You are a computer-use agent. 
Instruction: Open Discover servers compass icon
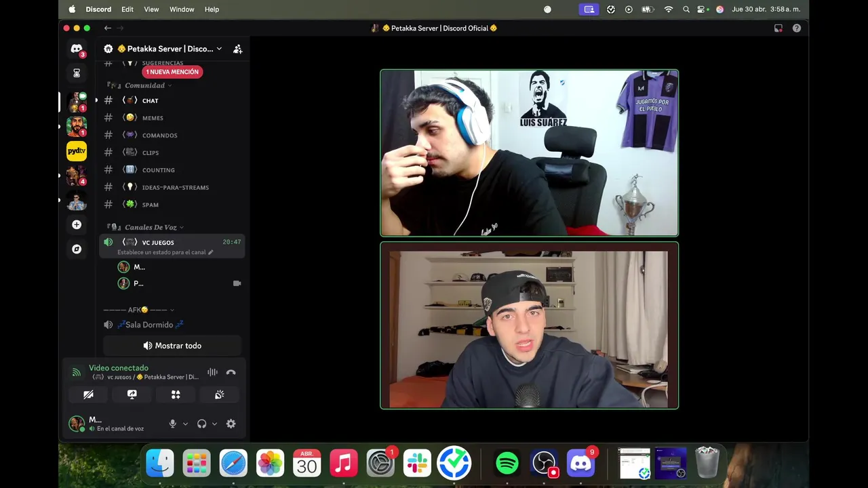(x=77, y=249)
